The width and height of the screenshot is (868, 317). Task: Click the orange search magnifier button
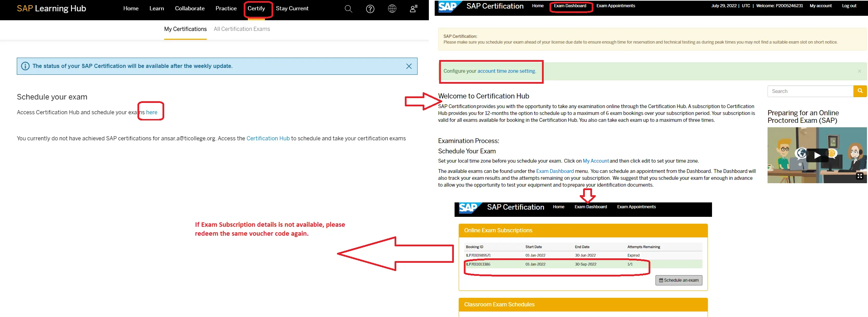860,91
